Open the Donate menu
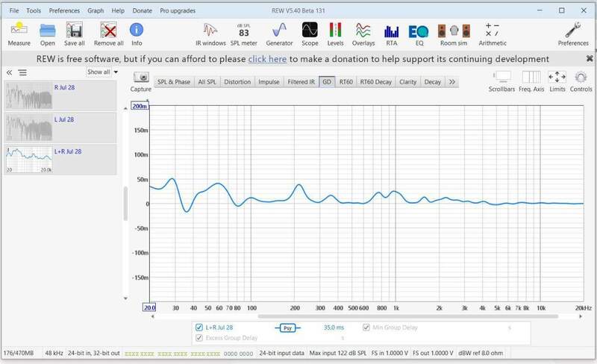597x364 pixels. (x=143, y=10)
